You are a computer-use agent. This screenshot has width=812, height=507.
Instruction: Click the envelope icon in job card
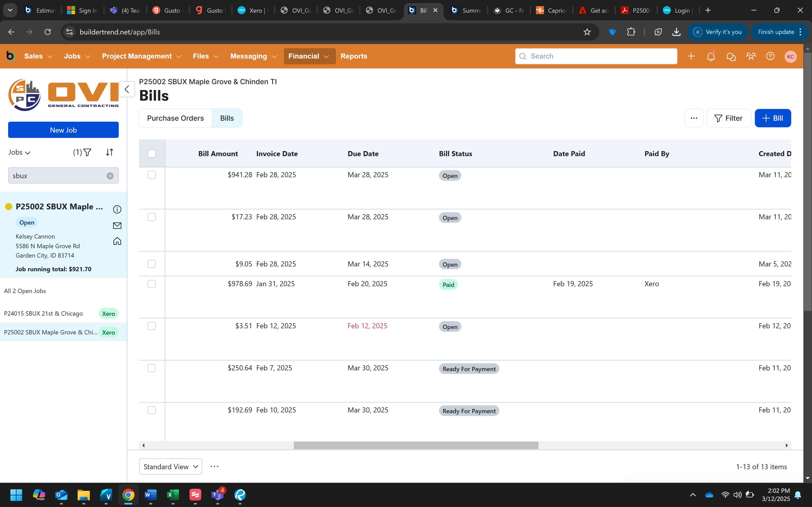pos(117,226)
